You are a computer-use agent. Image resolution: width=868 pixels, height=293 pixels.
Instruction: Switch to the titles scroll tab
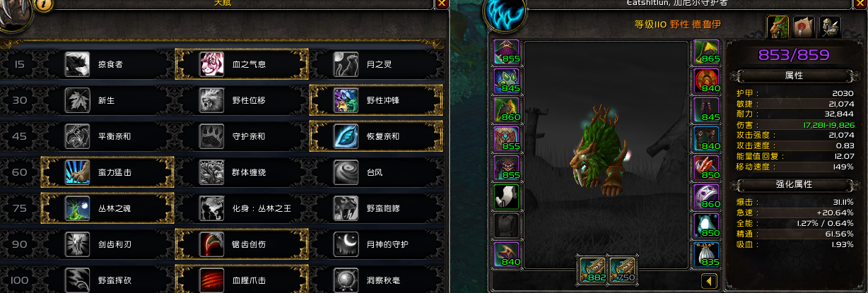[x=804, y=27]
